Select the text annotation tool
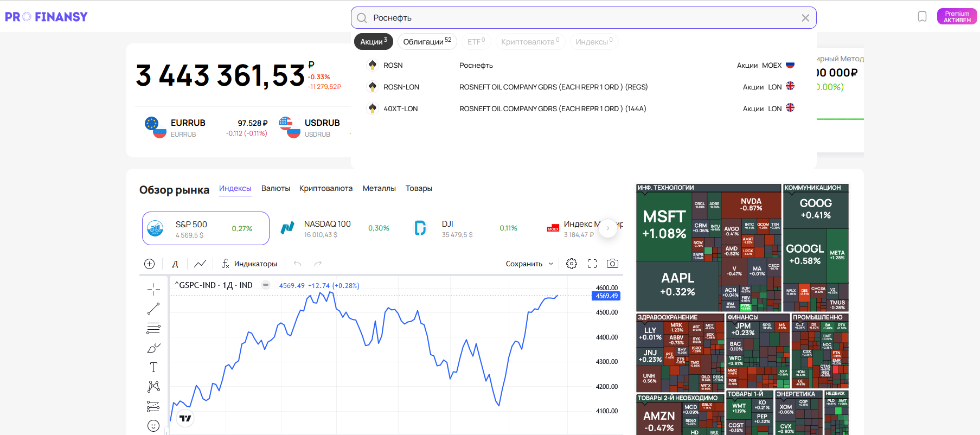 click(x=153, y=367)
